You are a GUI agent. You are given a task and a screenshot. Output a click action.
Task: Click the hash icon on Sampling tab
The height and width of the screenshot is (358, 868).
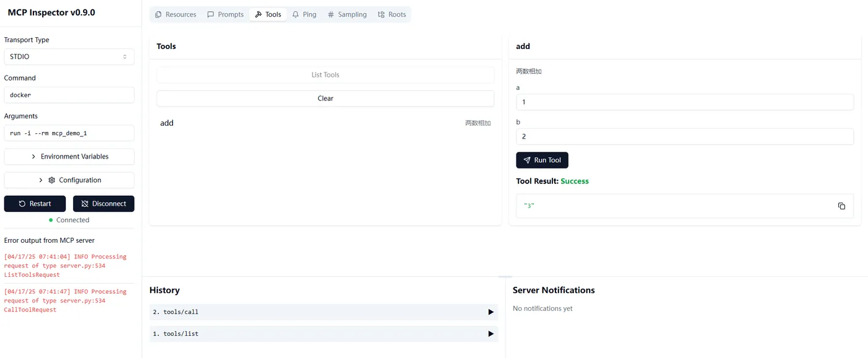[331, 14]
